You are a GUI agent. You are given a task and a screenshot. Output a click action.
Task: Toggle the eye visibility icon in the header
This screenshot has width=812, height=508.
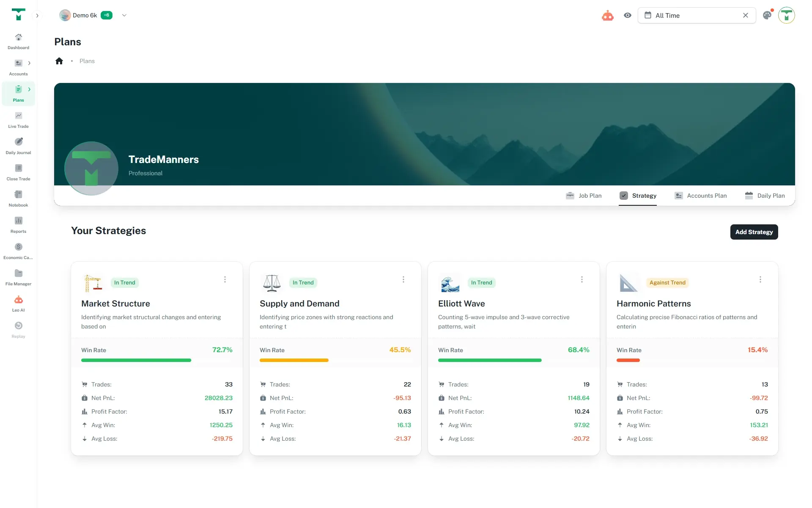(628, 15)
